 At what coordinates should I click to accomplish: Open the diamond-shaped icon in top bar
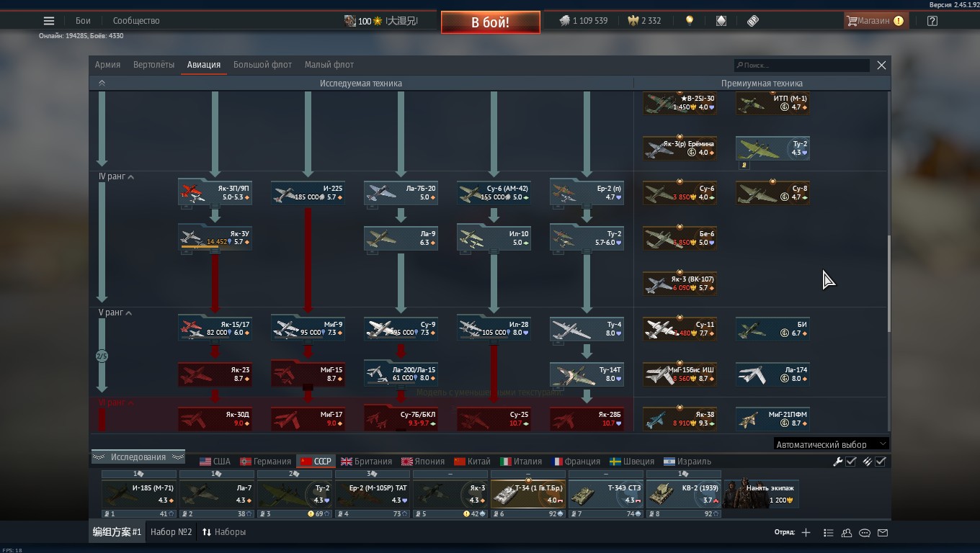point(721,21)
